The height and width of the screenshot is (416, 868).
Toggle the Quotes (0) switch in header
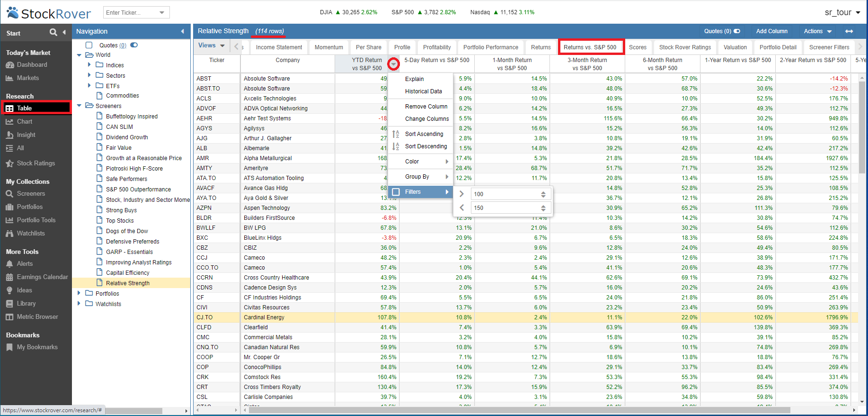(x=737, y=31)
